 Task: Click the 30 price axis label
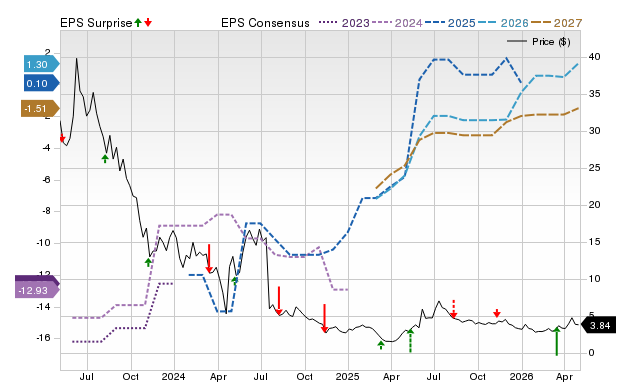pos(594,131)
